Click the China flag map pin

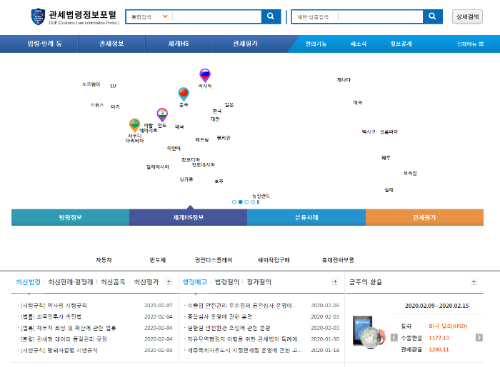coord(184,94)
